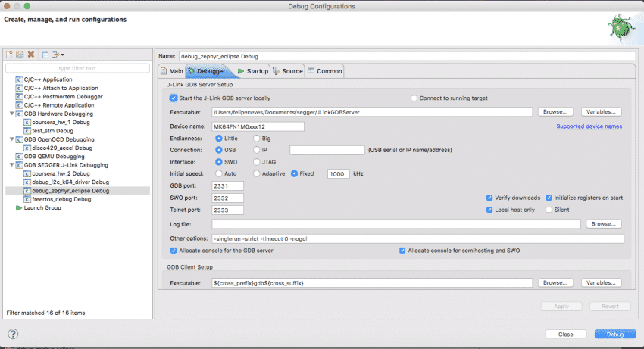Toggle Initialize registers on start checkbox
Image resolution: width=644 pixels, height=349 pixels.
(x=549, y=198)
